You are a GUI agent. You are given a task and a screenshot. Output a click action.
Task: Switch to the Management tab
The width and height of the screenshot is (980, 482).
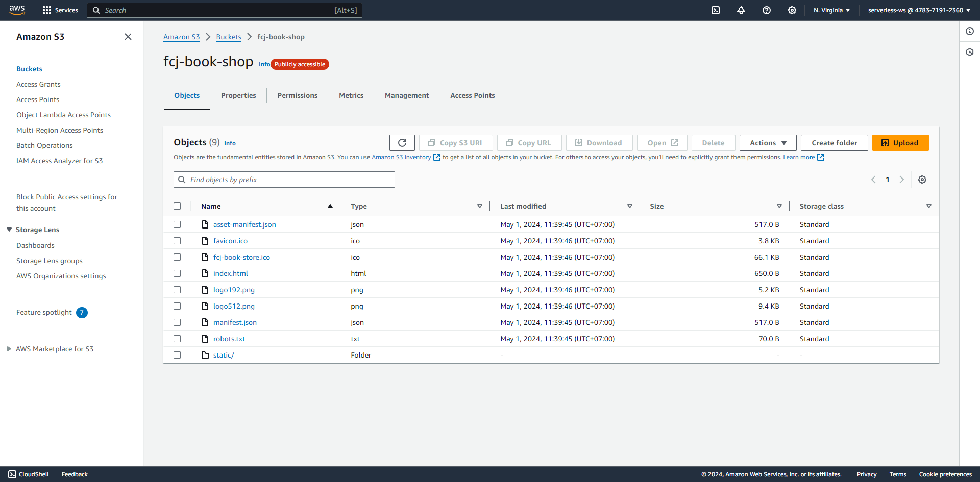(x=407, y=95)
